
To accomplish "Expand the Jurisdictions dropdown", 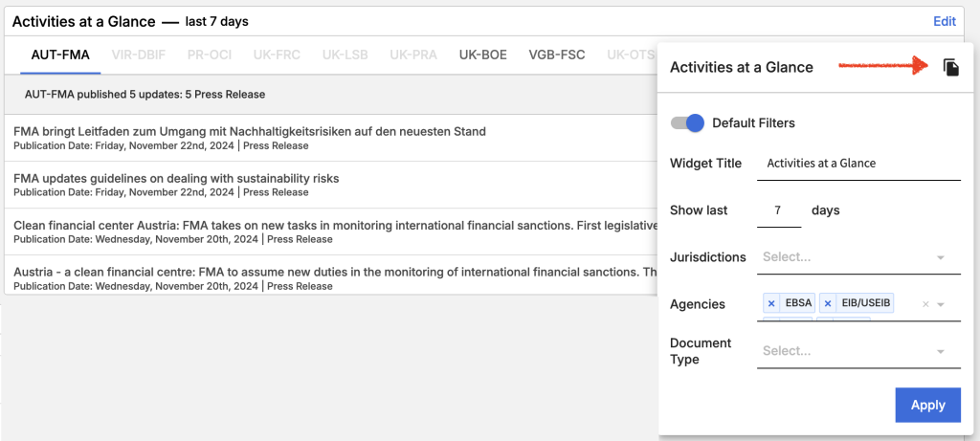I will [x=941, y=257].
